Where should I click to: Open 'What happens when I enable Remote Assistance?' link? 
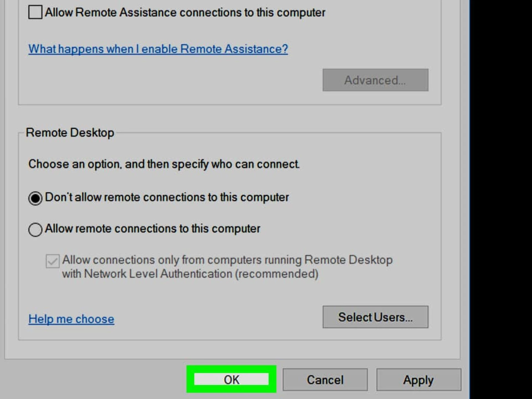[158, 49]
